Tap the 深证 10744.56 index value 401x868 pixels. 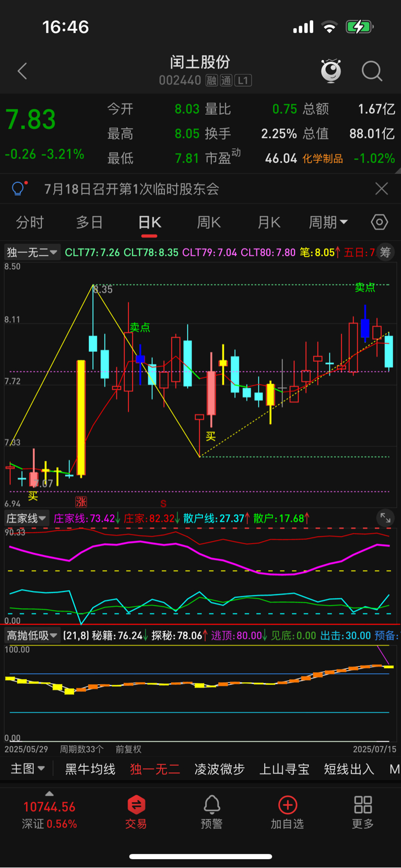(x=49, y=807)
